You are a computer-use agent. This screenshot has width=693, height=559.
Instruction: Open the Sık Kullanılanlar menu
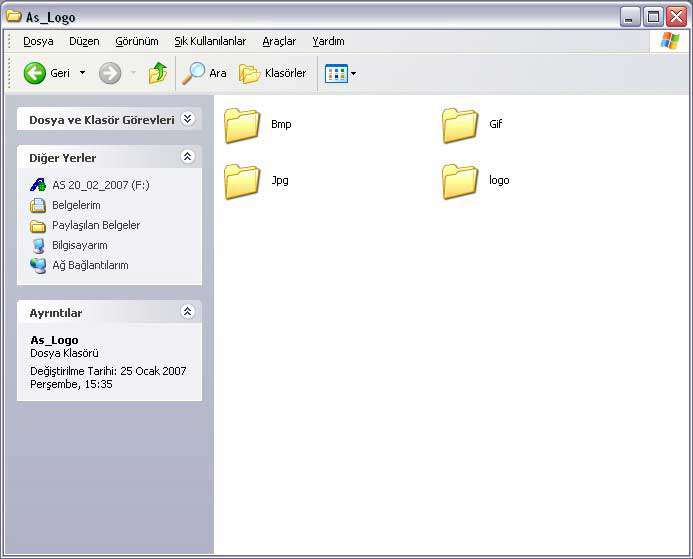[x=210, y=41]
